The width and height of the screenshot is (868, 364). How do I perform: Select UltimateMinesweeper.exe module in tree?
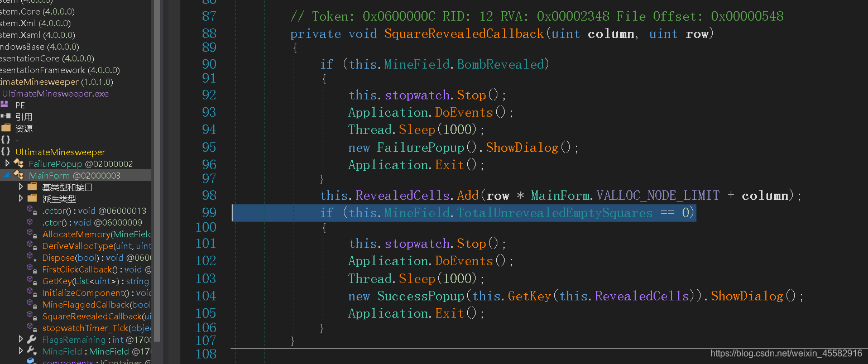(55, 93)
